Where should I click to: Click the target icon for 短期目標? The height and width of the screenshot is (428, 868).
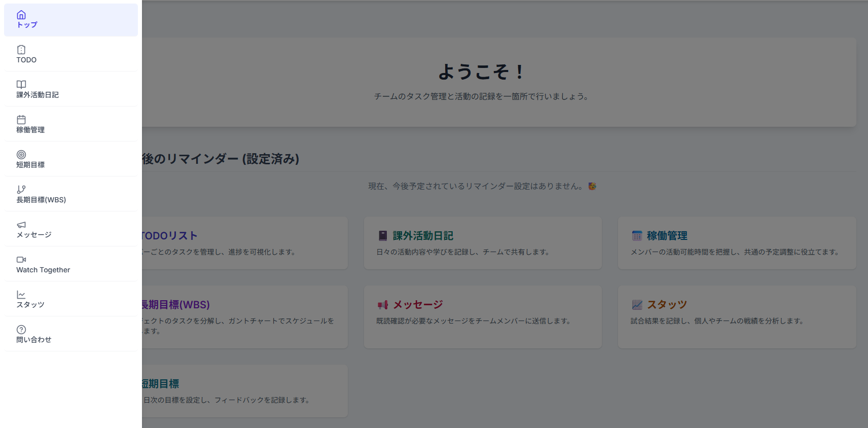tap(21, 155)
